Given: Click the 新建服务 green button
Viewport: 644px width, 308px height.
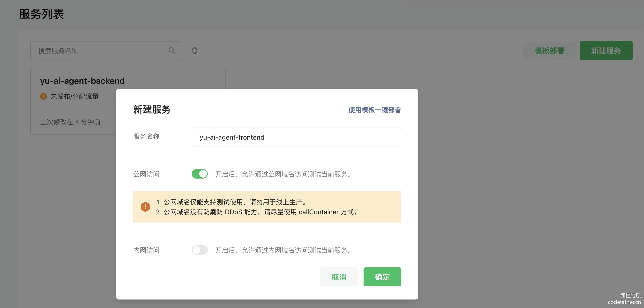Looking at the screenshot, I should click(606, 51).
